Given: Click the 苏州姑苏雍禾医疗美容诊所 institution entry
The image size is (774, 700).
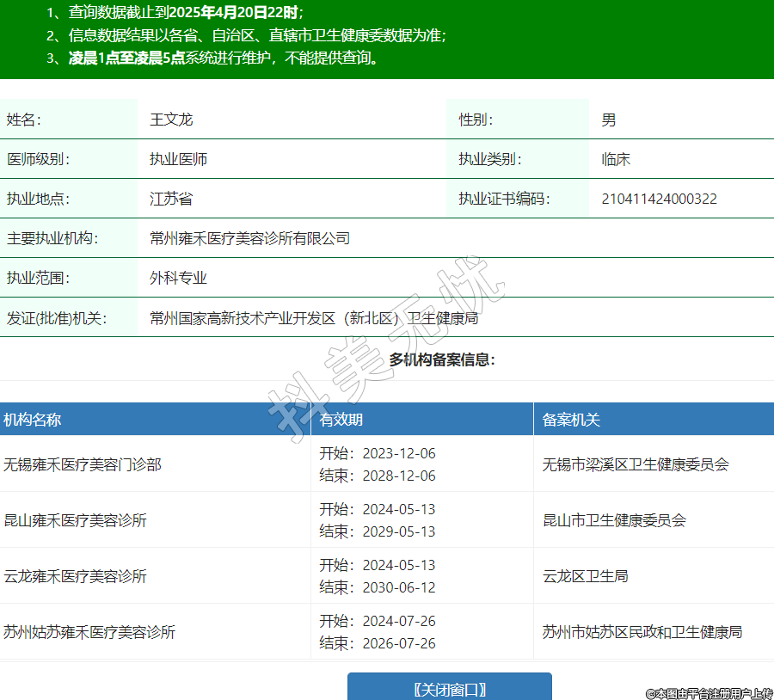Looking at the screenshot, I should 89,632.
